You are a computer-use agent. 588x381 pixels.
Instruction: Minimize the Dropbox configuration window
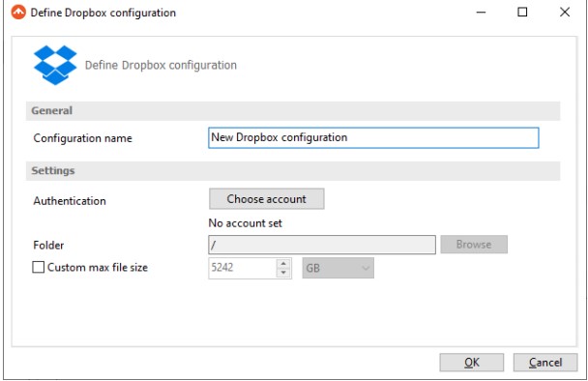click(x=481, y=13)
